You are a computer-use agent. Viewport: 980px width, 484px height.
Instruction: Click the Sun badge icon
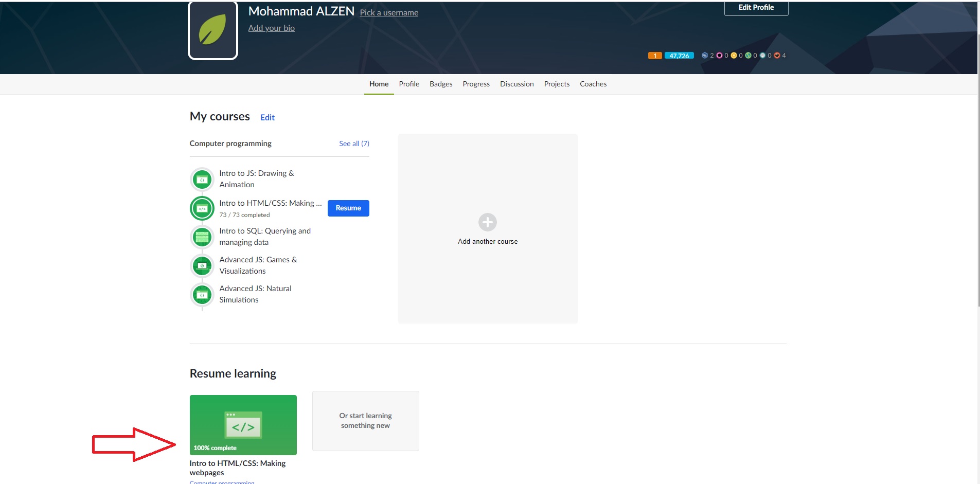click(x=734, y=55)
